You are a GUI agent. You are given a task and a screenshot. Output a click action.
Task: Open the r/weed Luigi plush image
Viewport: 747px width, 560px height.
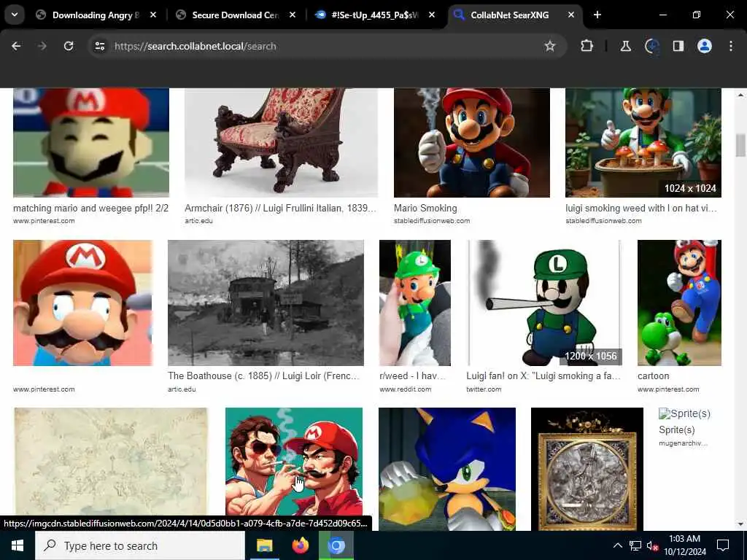[415, 303]
